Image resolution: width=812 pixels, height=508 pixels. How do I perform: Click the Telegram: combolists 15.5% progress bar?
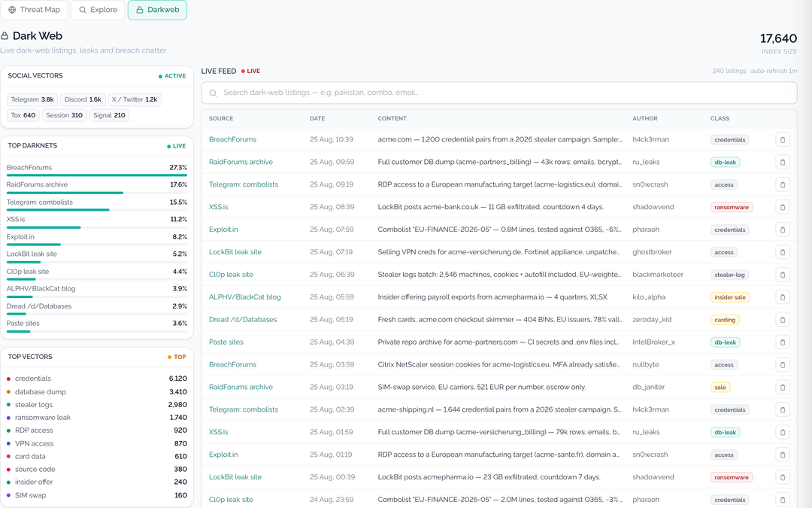click(x=97, y=210)
